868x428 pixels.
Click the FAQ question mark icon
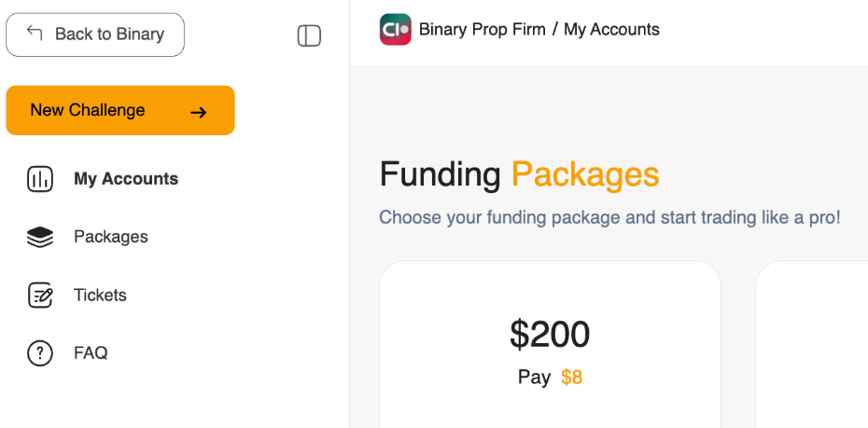[x=40, y=353]
